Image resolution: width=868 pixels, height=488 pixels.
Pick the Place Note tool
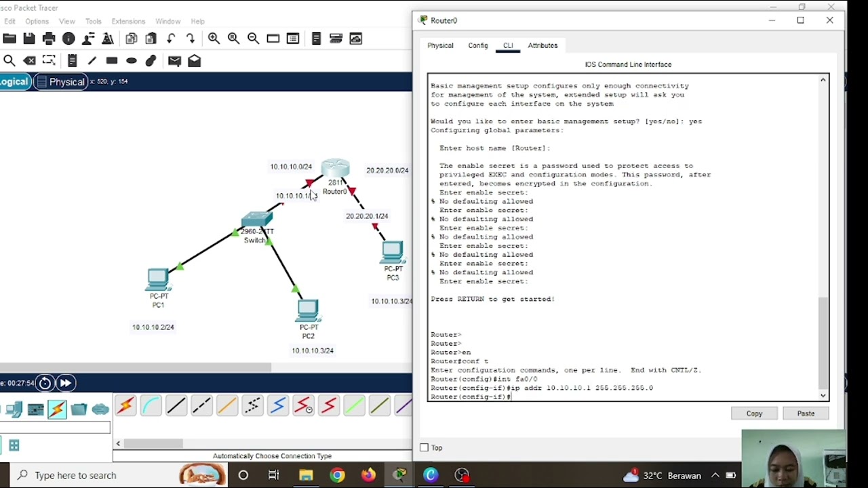pos(73,61)
